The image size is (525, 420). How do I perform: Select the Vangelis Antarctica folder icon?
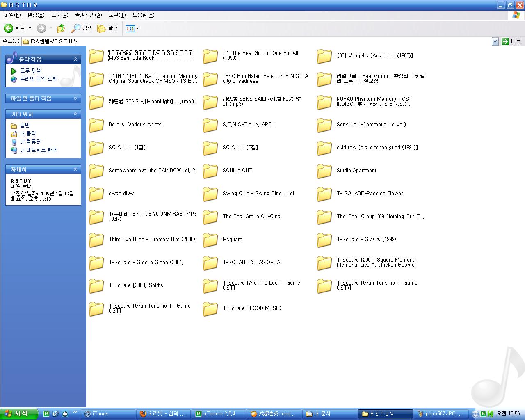coord(324,56)
